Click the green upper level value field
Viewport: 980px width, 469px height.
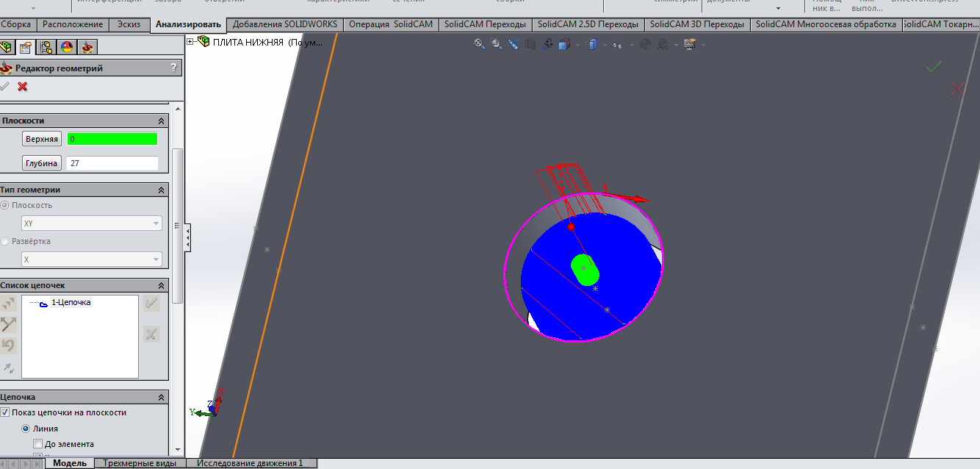(x=112, y=139)
